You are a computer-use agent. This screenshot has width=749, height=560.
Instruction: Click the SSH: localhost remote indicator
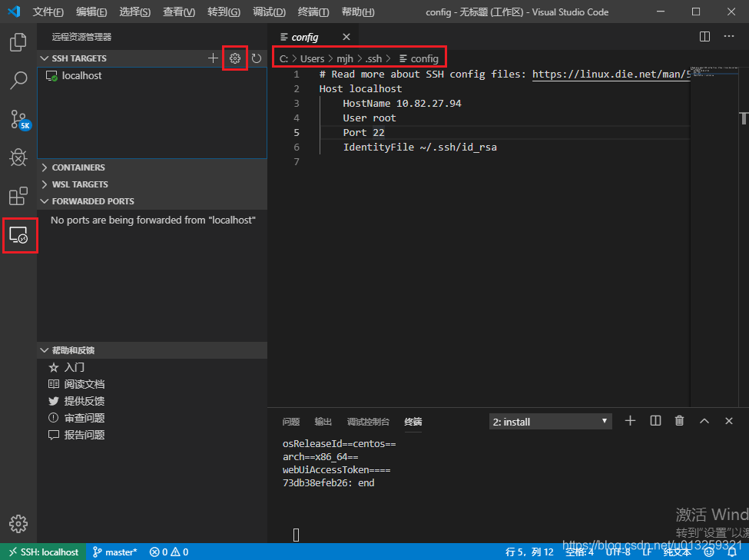tap(44, 552)
